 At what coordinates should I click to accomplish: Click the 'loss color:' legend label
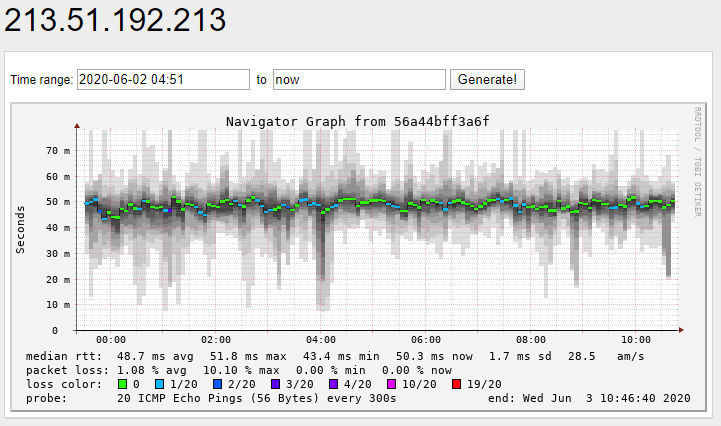click(64, 384)
